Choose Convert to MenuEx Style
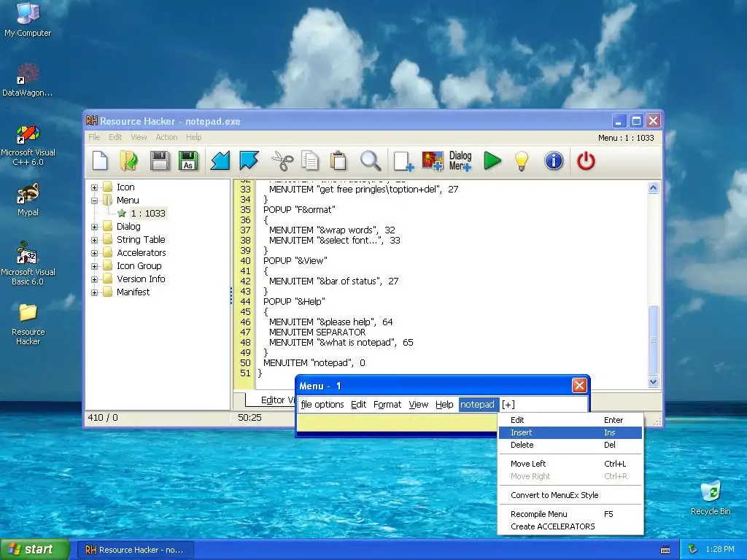Image resolution: width=747 pixels, height=560 pixels. [570, 495]
